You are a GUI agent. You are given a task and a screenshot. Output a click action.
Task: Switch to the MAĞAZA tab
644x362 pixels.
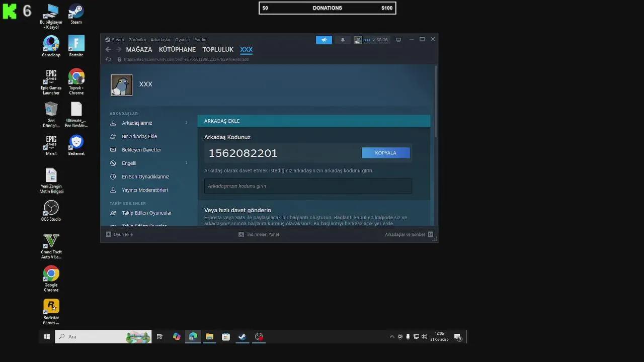click(139, 49)
